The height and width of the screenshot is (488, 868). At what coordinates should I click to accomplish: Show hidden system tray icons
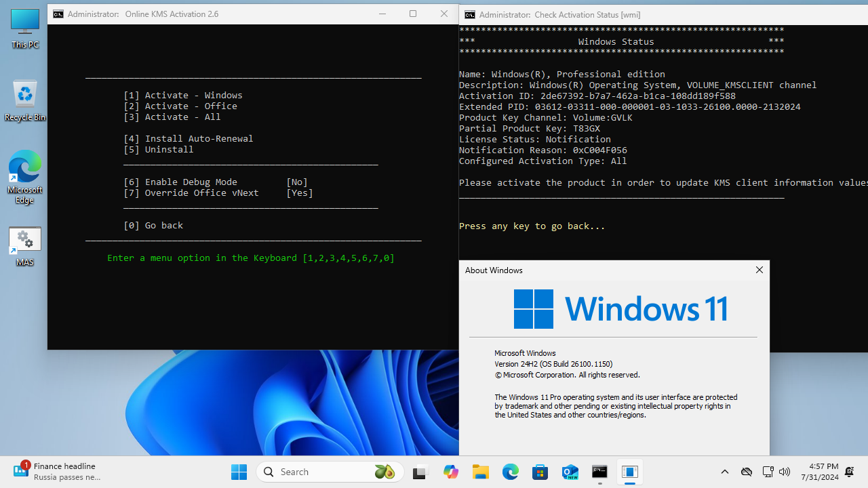tap(725, 472)
